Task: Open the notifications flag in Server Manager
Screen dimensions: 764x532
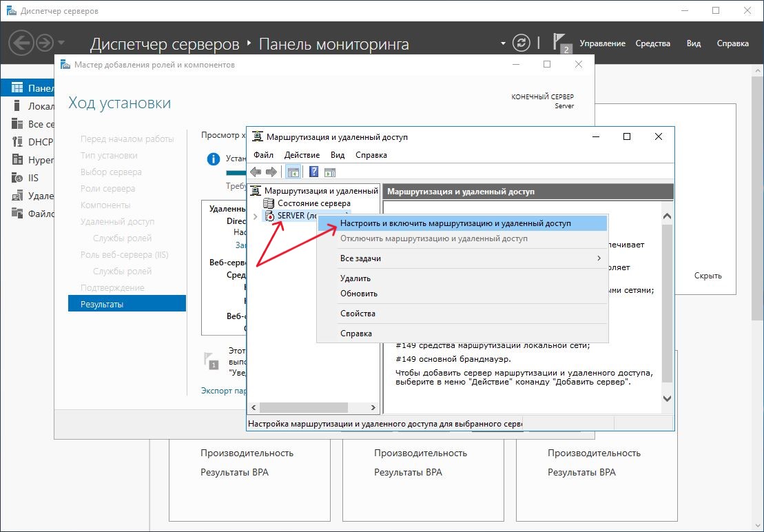Action: pos(561,43)
